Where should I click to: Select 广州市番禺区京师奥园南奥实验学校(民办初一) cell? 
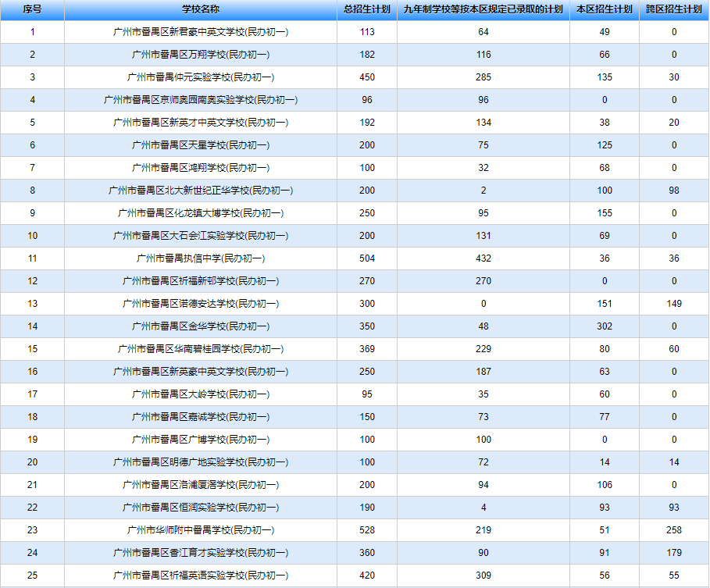click(201, 100)
